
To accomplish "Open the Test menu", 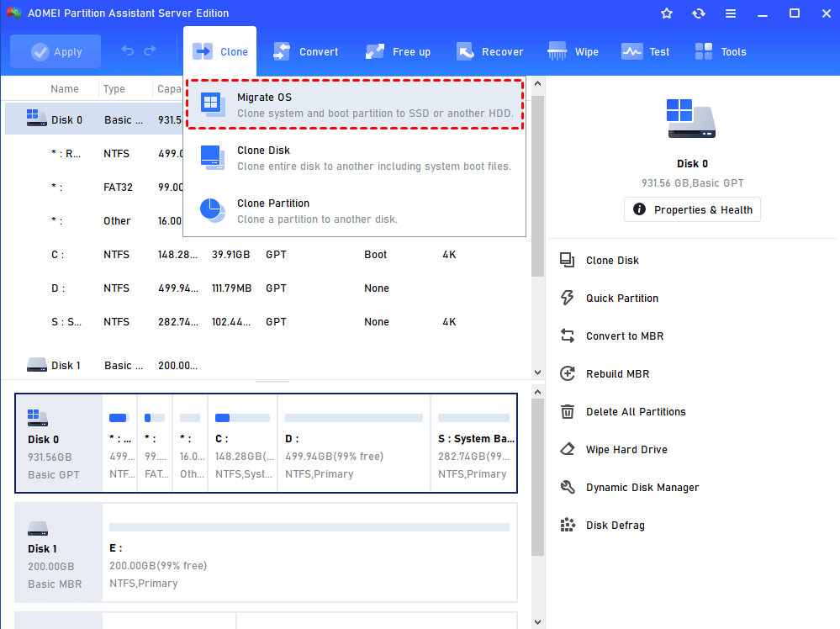I will [x=645, y=51].
